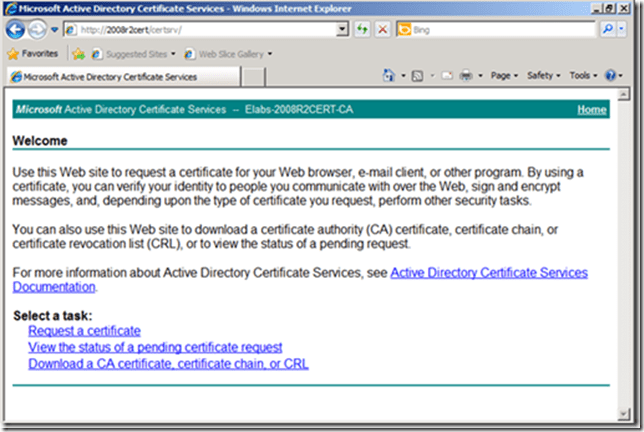Open Favorites with the star icon
644x432 pixels.
[x=32, y=53]
